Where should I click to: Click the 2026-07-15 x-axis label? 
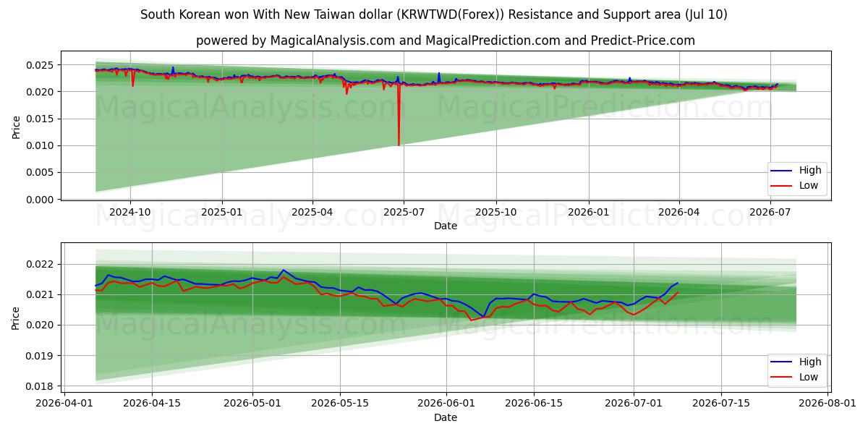click(722, 403)
